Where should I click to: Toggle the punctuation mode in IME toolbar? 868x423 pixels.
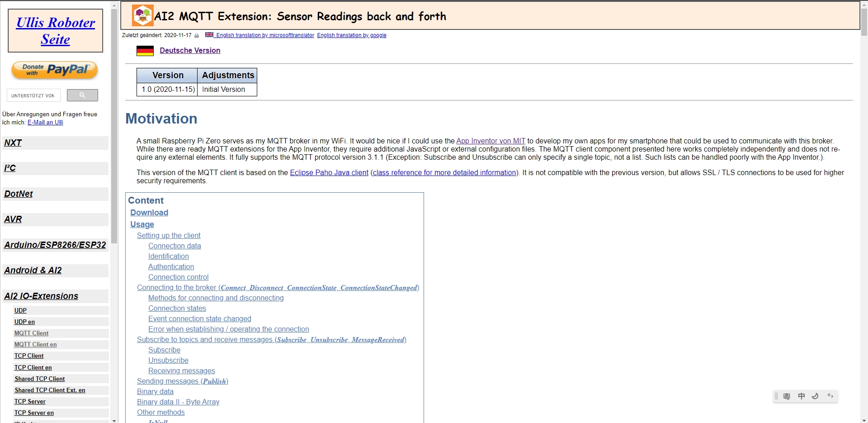coord(830,396)
